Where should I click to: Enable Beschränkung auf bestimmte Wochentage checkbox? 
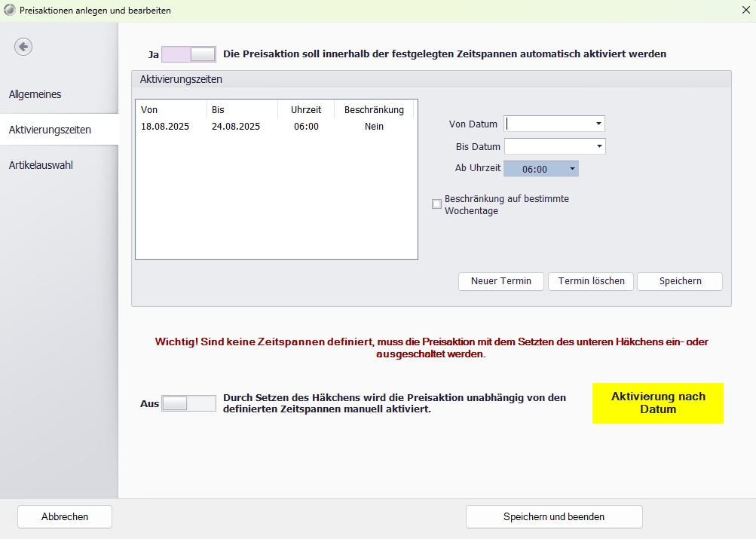point(436,204)
